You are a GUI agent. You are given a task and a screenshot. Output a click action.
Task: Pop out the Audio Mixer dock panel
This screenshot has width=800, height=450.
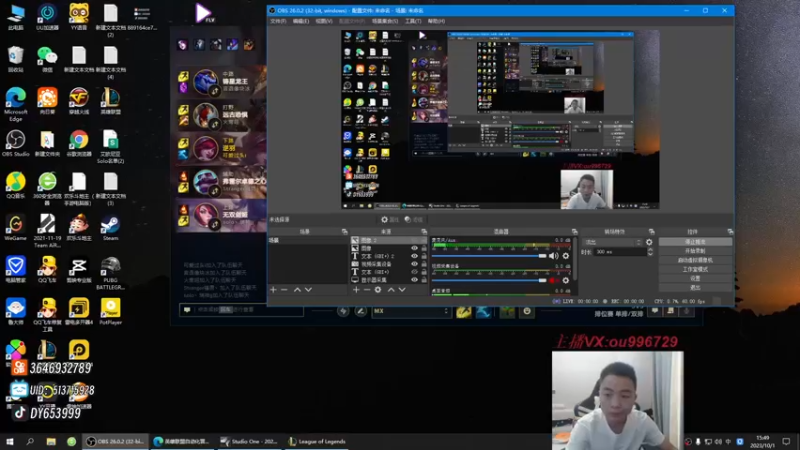click(x=574, y=232)
